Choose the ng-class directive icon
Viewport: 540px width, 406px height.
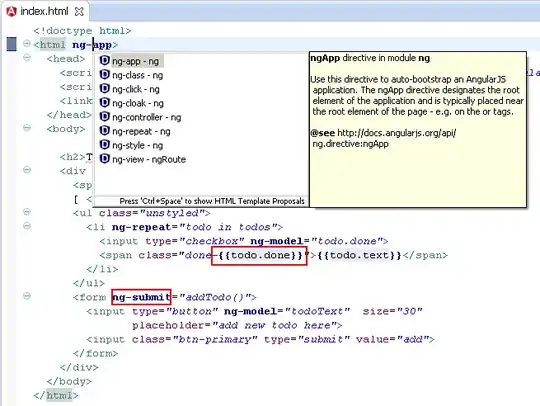104,74
